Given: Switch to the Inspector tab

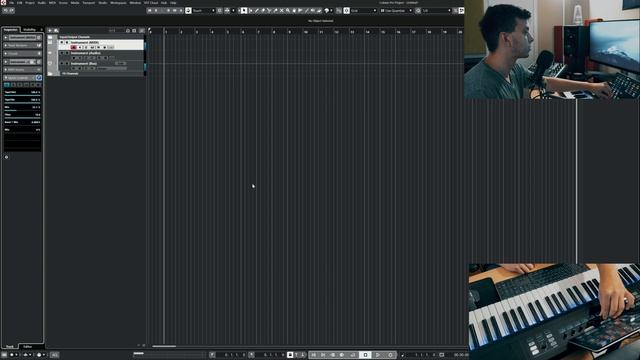Looking at the screenshot, I should click(11, 30).
